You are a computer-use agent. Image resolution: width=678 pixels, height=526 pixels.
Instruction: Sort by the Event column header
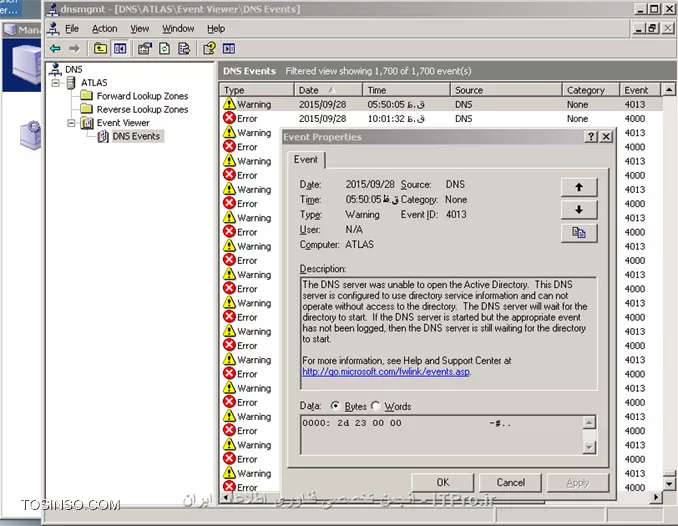(x=640, y=90)
